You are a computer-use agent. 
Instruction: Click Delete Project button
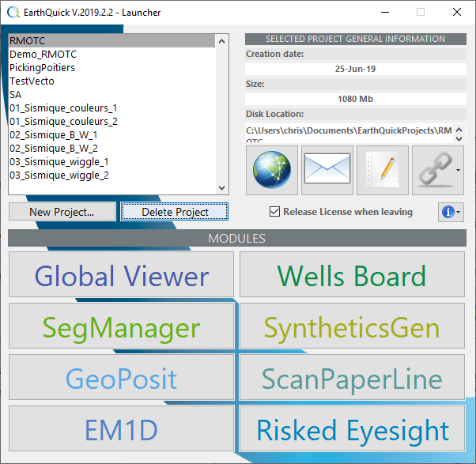[x=175, y=212]
